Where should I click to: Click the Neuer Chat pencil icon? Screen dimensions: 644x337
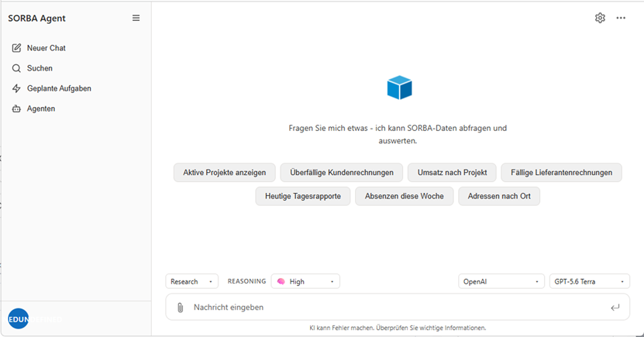16,48
